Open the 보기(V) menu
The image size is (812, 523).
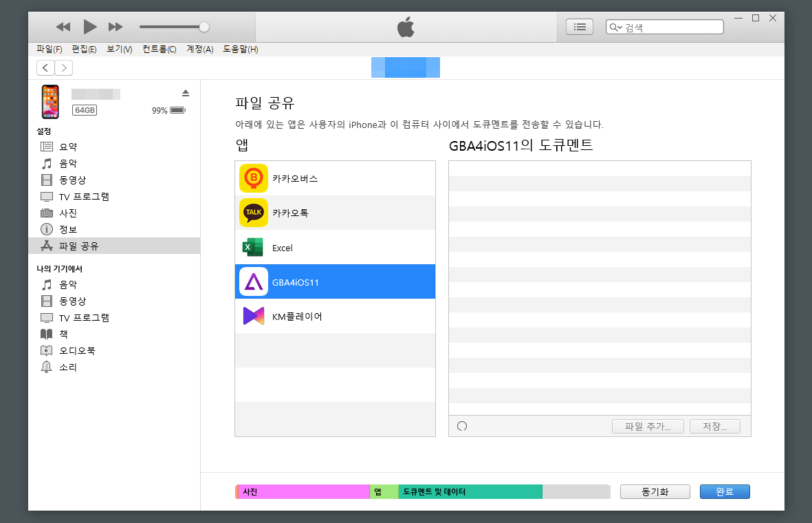click(120, 50)
